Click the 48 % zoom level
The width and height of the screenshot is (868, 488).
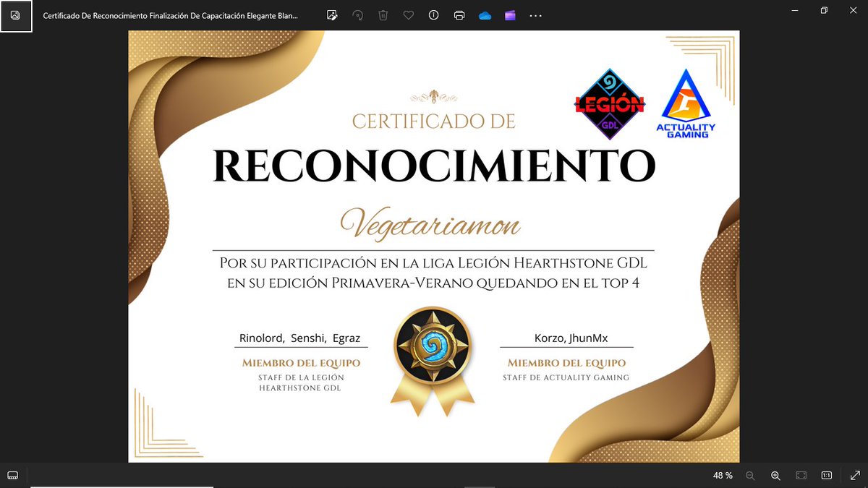tap(723, 475)
